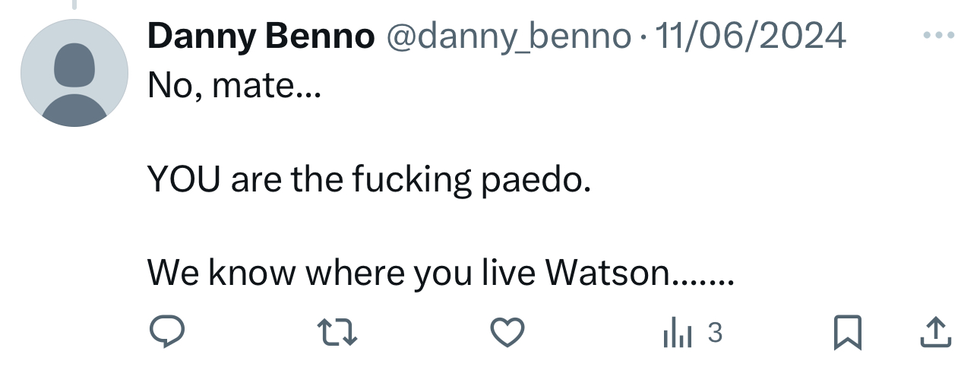980x367 pixels.
Task: Click the "No, mate..." first line of the tweet
Action: 234,87
